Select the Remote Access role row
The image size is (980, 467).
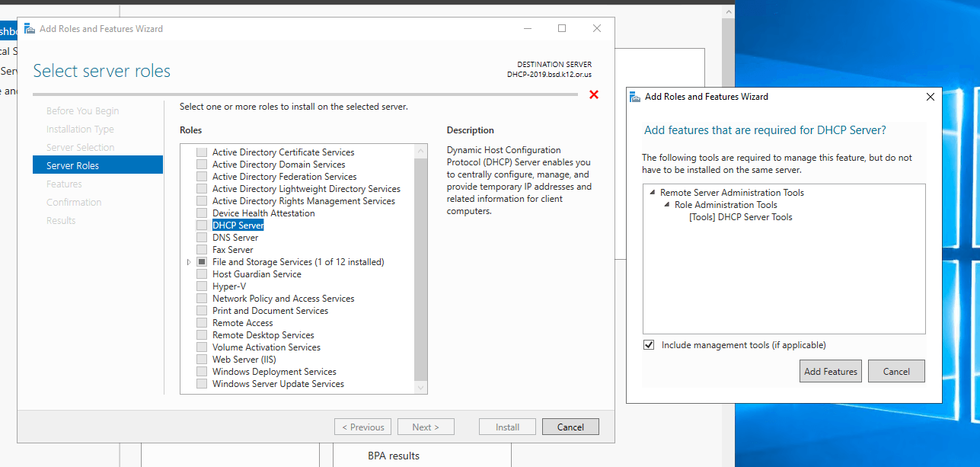242,323
